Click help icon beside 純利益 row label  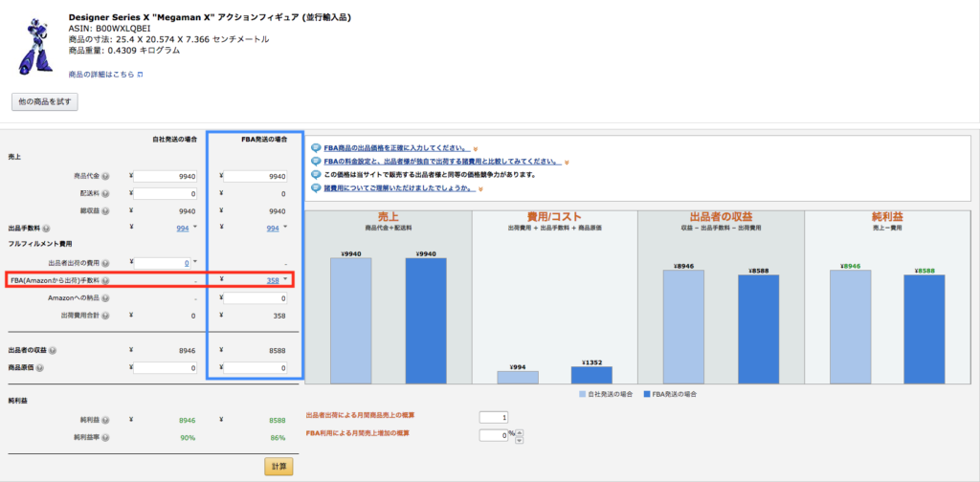pyautogui.click(x=105, y=420)
